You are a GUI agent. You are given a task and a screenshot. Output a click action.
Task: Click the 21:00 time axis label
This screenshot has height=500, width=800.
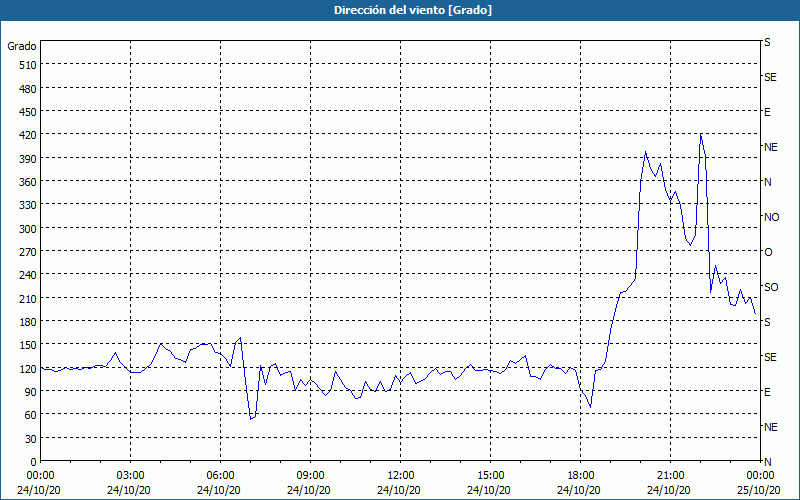670,476
